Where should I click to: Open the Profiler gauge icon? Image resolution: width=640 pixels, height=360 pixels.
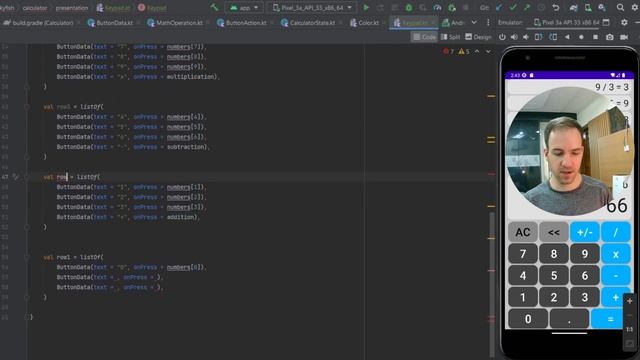pyautogui.click(x=437, y=7)
